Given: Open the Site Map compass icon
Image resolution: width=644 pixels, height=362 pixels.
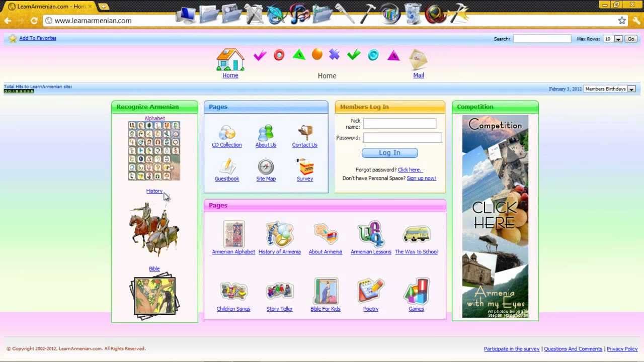Looking at the screenshot, I should 266,167.
